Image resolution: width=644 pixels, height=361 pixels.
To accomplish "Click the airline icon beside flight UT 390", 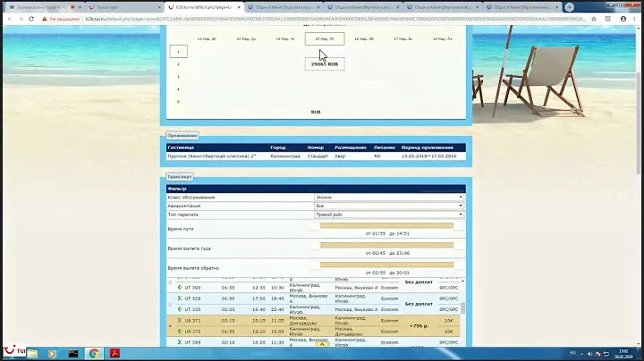I will (x=181, y=288).
